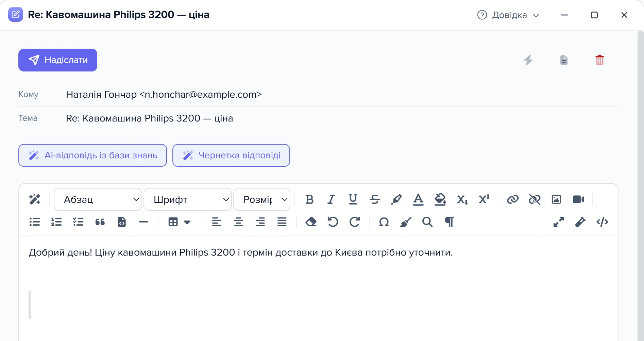Insert code snippet file icon
The width and height of the screenshot is (644, 341).
point(122,222)
